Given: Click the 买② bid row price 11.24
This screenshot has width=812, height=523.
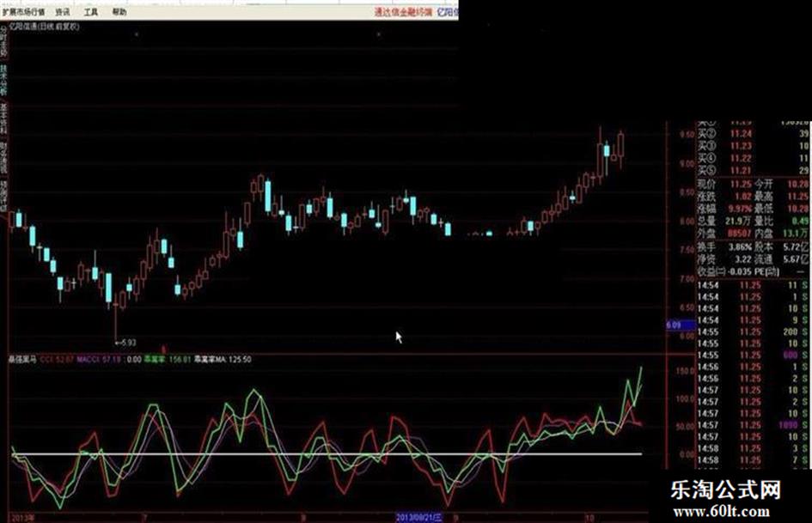Looking at the screenshot, I should (x=741, y=134).
